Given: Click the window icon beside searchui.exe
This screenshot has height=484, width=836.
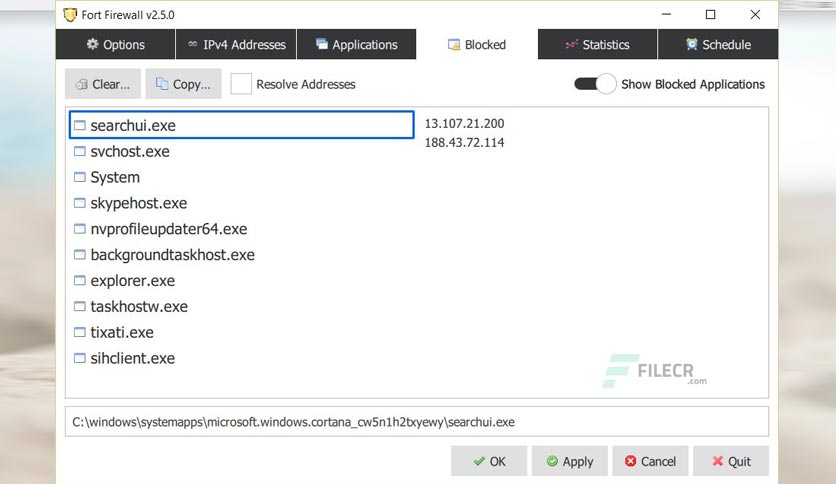Looking at the screenshot, I should point(79,125).
